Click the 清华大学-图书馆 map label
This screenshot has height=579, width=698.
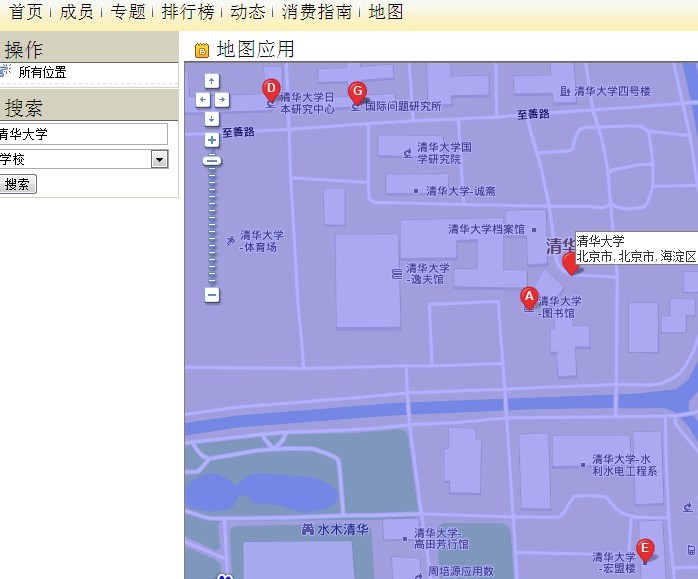pos(560,307)
